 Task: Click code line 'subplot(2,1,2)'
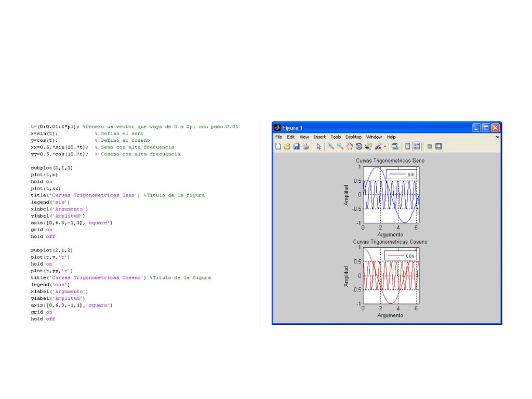coord(51,250)
